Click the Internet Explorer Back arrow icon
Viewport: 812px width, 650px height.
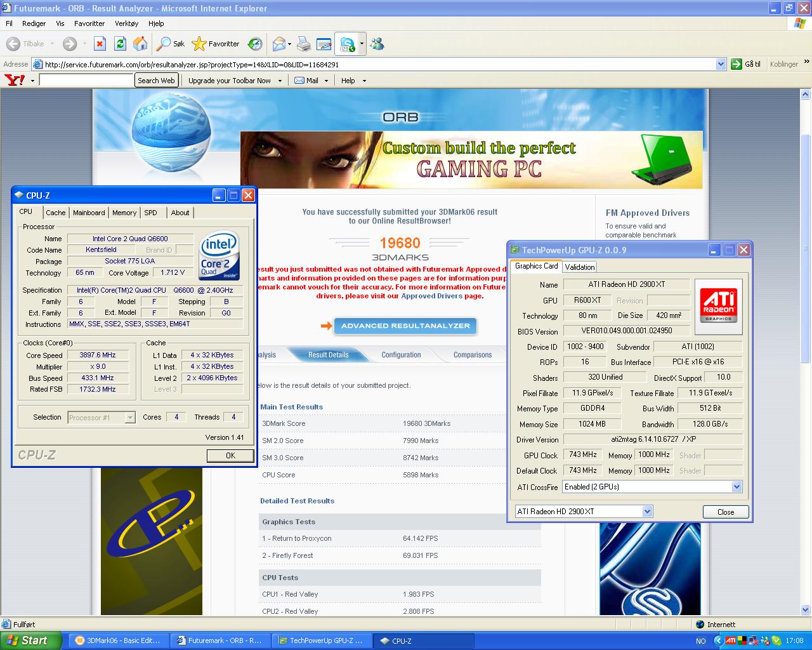[13, 44]
